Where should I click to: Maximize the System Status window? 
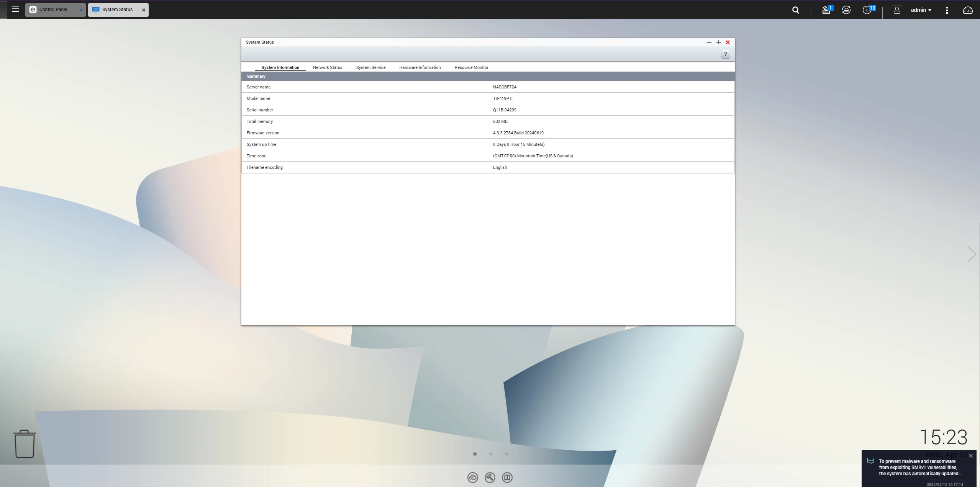(718, 42)
